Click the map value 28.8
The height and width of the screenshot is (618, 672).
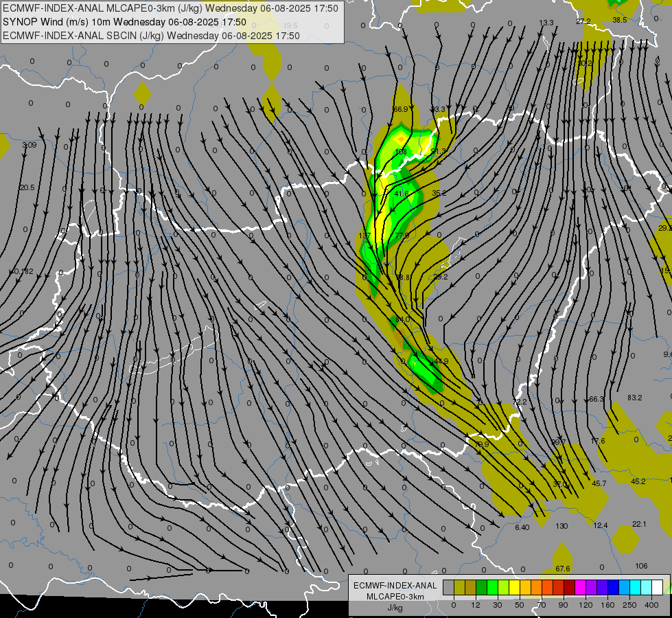tap(403, 277)
